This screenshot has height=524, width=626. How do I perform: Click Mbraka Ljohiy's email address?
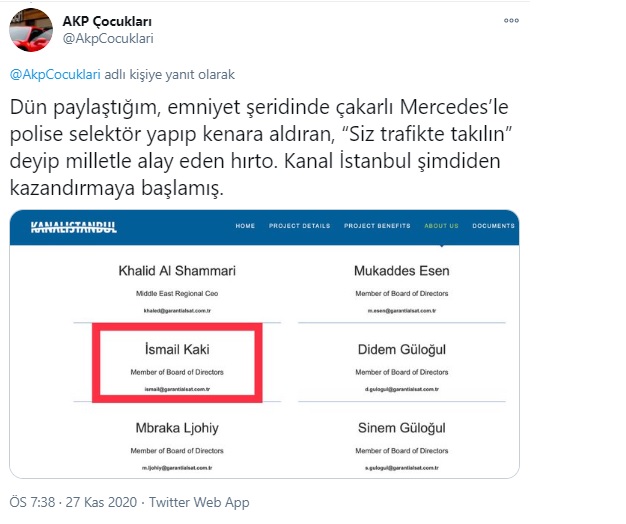tap(177, 468)
